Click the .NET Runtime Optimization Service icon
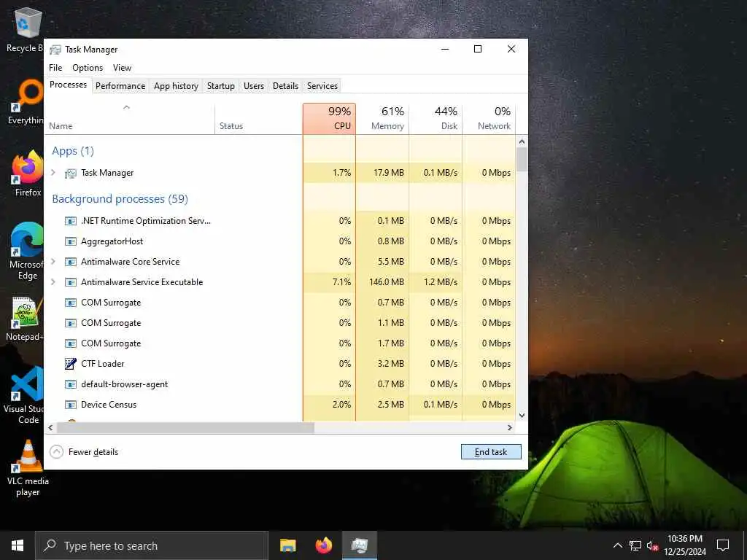Image resolution: width=747 pixels, height=560 pixels. click(x=71, y=221)
